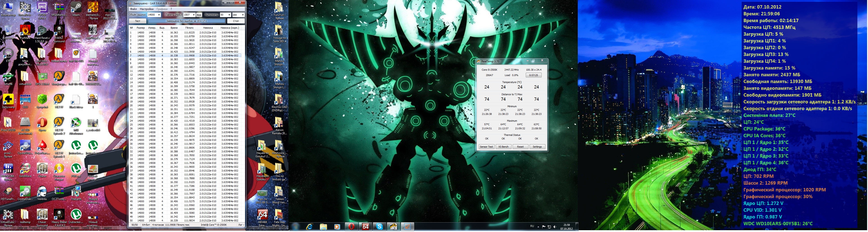Open the Настройки menu in LinX
Viewport: 868px width, 232px height.
pyautogui.click(x=146, y=9)
